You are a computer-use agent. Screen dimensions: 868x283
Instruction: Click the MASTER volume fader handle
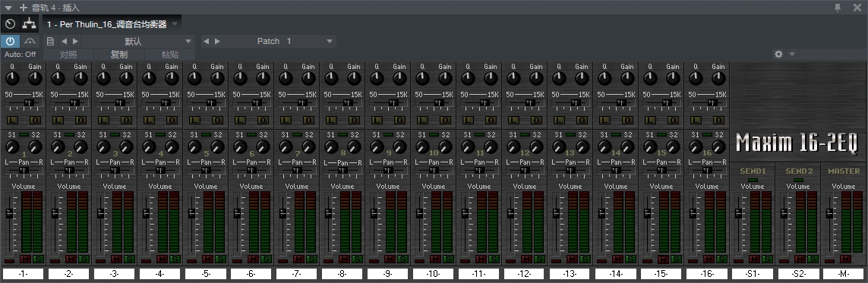point(829,213)
